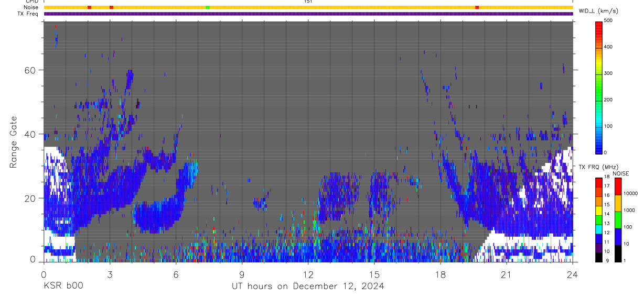Click the "UT hours on December 12, 2024" axis title
This screenshot has width=644, height=297.
(x=308, y=286)
